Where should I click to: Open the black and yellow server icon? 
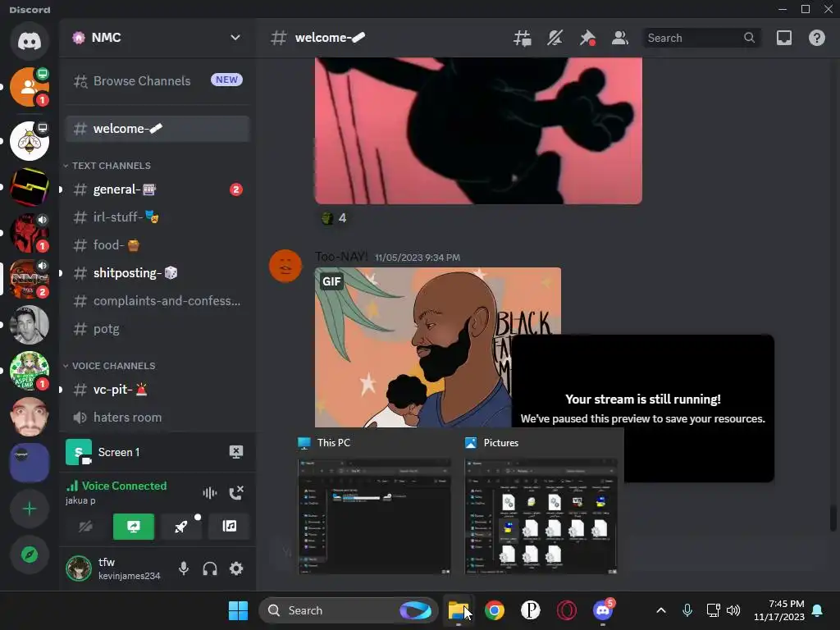[30, 187]
